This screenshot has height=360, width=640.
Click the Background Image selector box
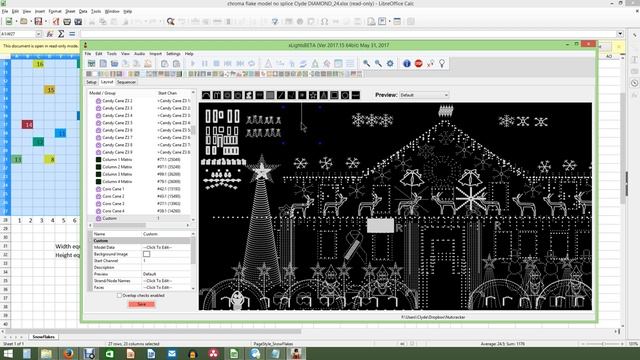click(147, 254)
